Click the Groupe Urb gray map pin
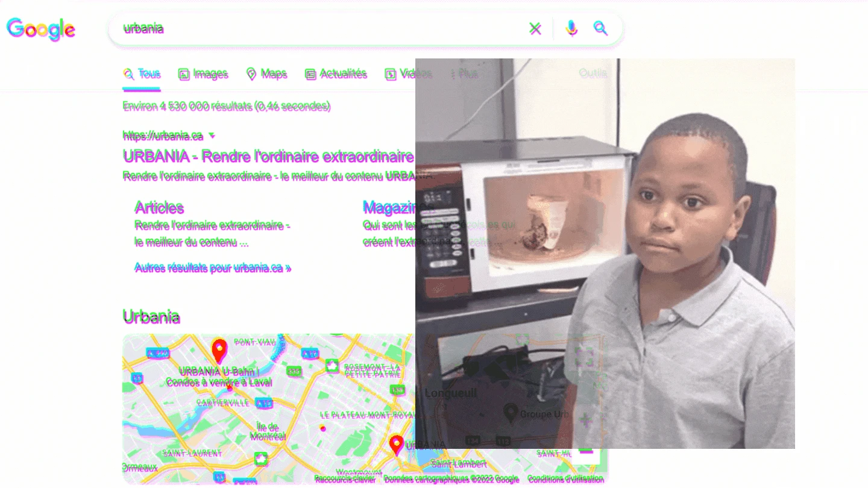The width and height of the screenshot is (868, 488). click(511, 412)
